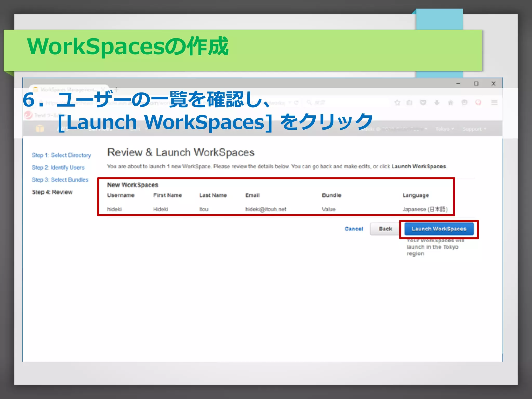Click Step 4: Review label
The height and width of the screenshot is (399, 532).
coord(52,192)
